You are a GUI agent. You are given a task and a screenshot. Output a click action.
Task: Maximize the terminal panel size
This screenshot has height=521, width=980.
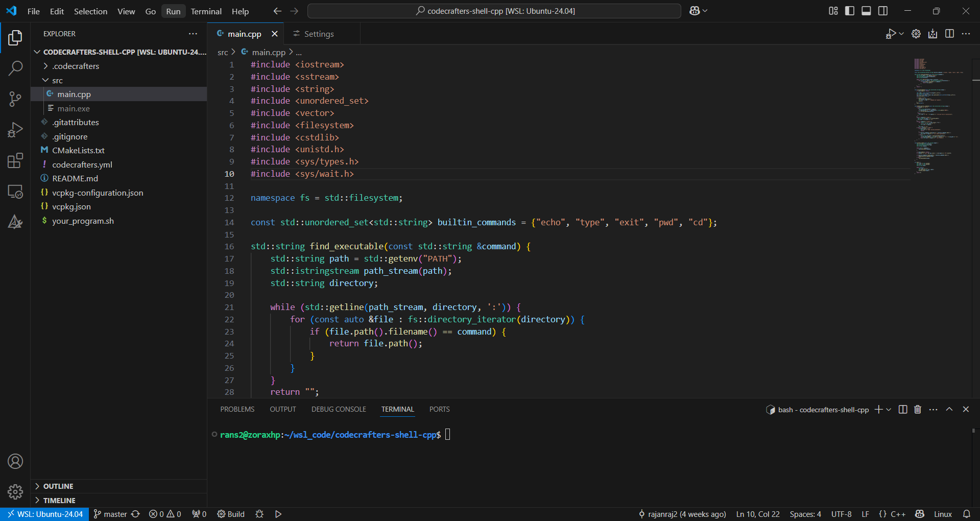(949, 409)
